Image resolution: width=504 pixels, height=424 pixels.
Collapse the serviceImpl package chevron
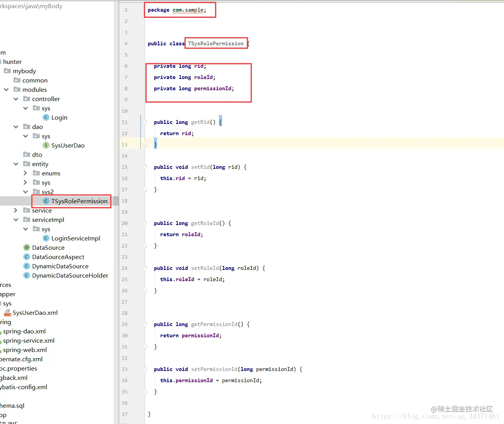click(x=16, y=220)
